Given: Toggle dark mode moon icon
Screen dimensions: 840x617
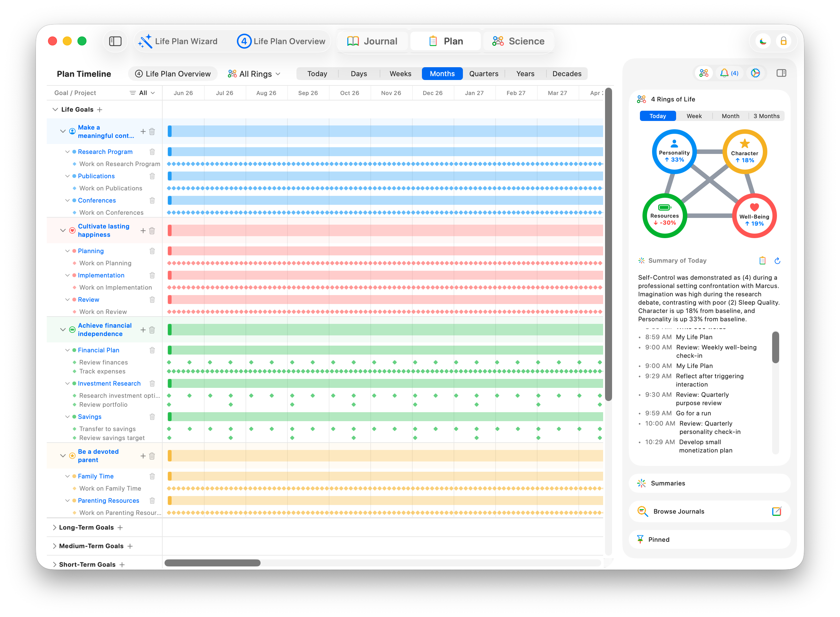Looking at the screenshot, I should tap(763, 41).
